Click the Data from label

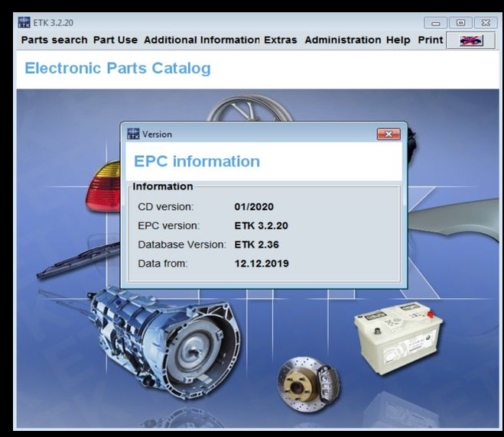tap(163, 264)
